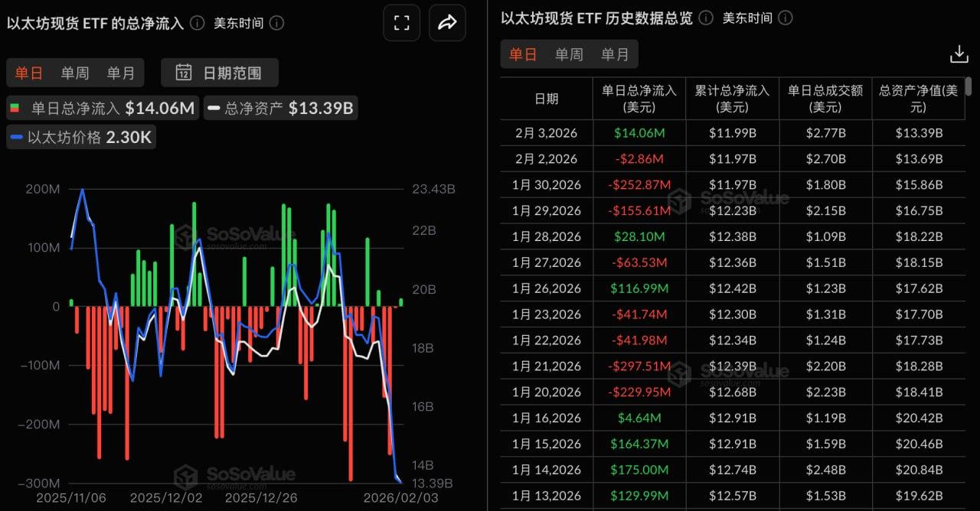Select the 1月 26,2026 date cell
This screenshot has width=980, height=511.
[x=547, y=288]
